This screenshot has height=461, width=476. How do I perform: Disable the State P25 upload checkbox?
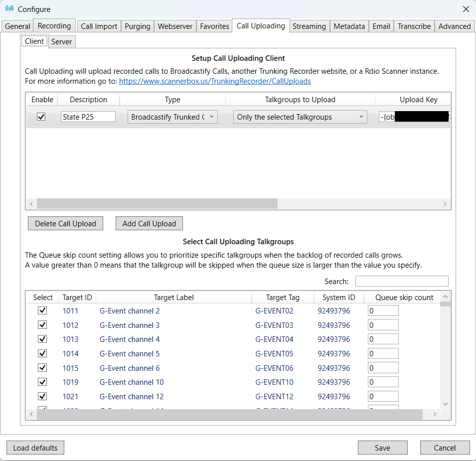click(x=41, y=117)
